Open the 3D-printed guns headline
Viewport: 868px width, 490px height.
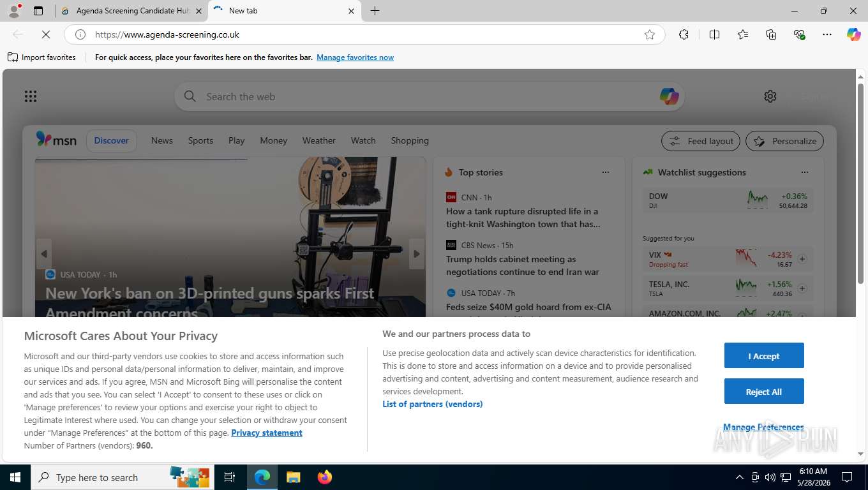coord(209,302)
